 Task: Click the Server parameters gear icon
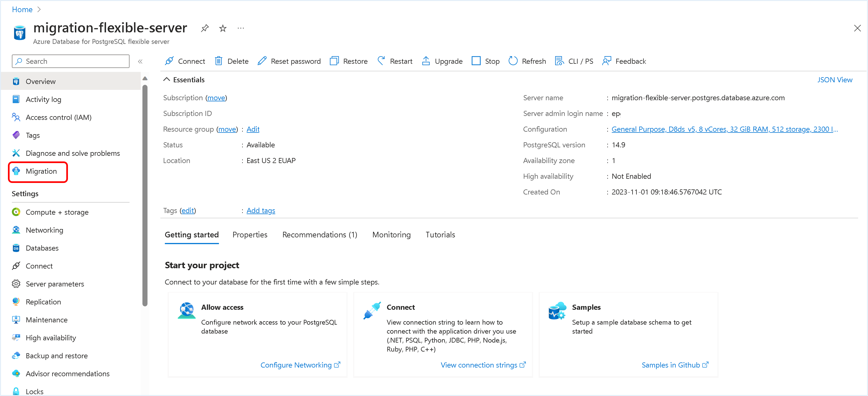tap(16, 284)
